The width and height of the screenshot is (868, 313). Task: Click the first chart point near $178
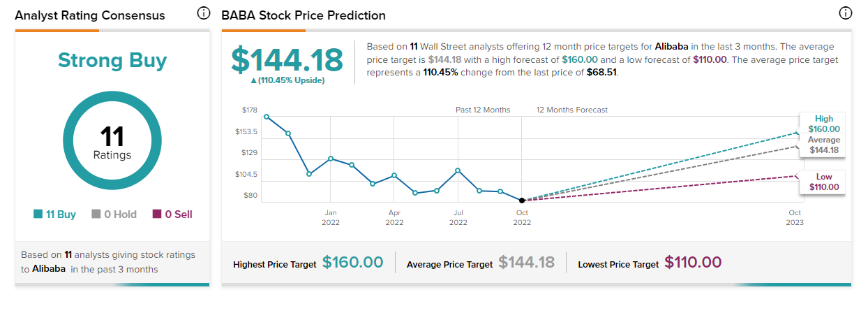[x=267, y=117]
